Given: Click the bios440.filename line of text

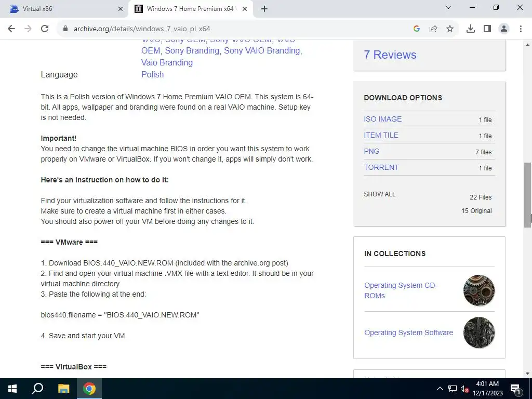Looking at the screenshot, I should pyautogui.click(x=120, y=315).
